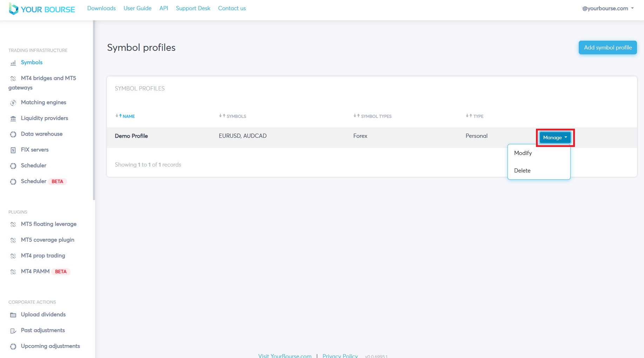Click the MT4 PAMM icon
The height and width of the screenshot is (358, 644).
point(13,272)
